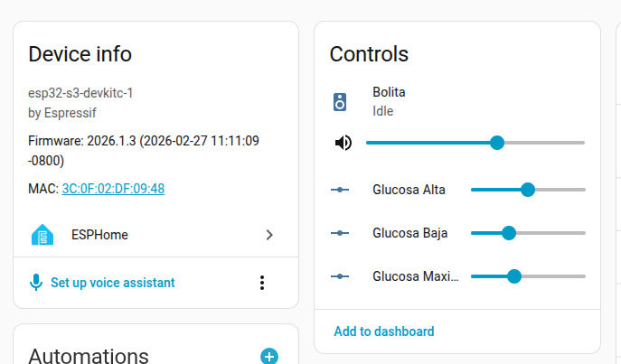
Task: Click Set up voice assistant
Action: pos(112,283)
